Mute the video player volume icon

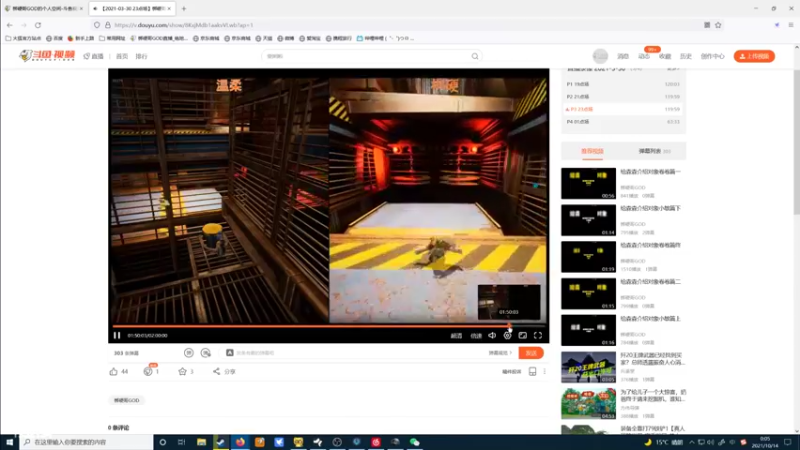pos(492,335)
